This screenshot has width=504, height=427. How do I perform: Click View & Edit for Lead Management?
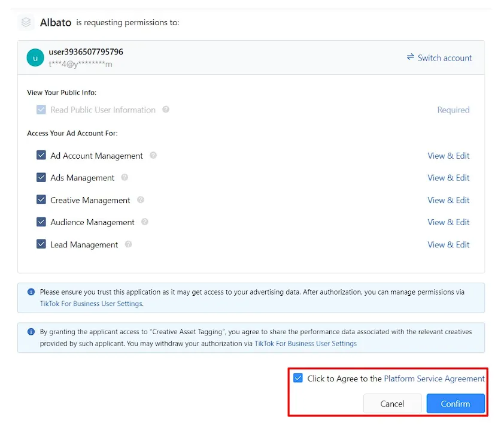448,245
